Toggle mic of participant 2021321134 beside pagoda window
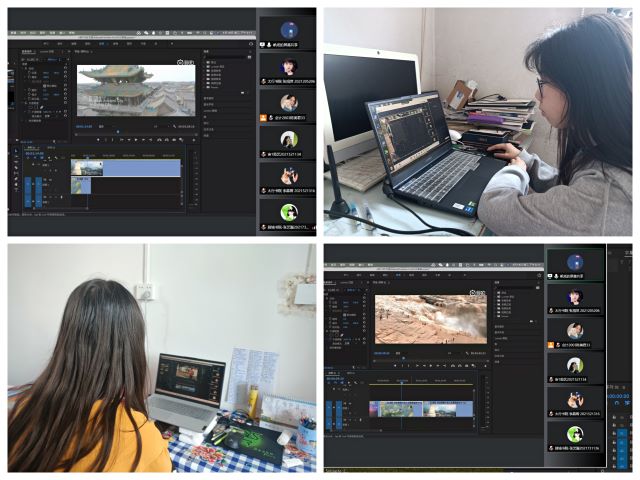This screenshot has height=480, width=640. click(263, 154)
